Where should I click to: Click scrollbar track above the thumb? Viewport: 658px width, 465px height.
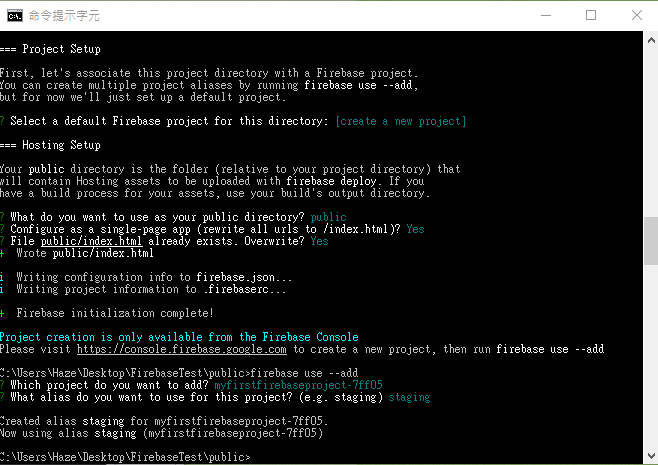651,133
